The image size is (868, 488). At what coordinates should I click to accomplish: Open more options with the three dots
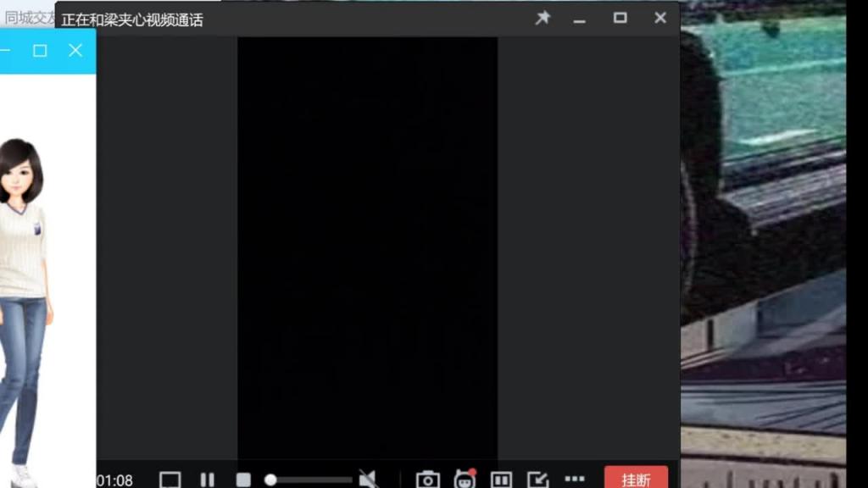(x=575, y=479)
